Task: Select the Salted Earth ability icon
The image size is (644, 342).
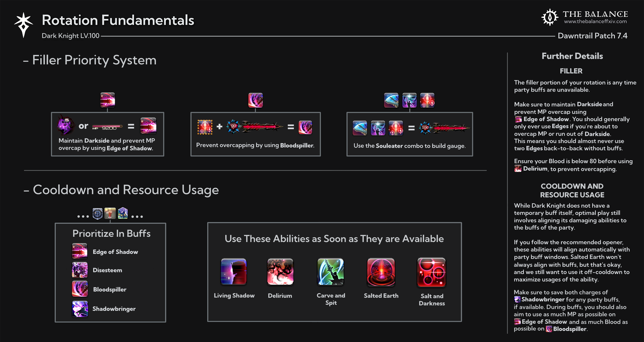Action: click(381, 272)
